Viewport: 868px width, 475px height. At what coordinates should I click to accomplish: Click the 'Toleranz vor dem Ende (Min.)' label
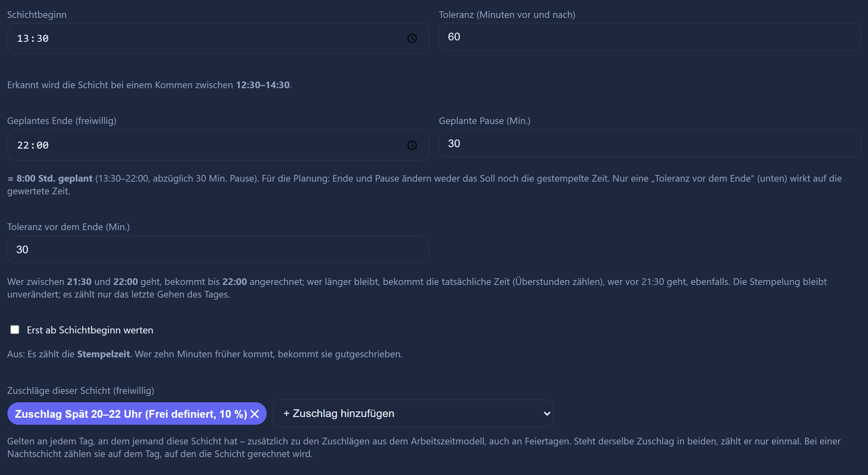click(69, 227)
